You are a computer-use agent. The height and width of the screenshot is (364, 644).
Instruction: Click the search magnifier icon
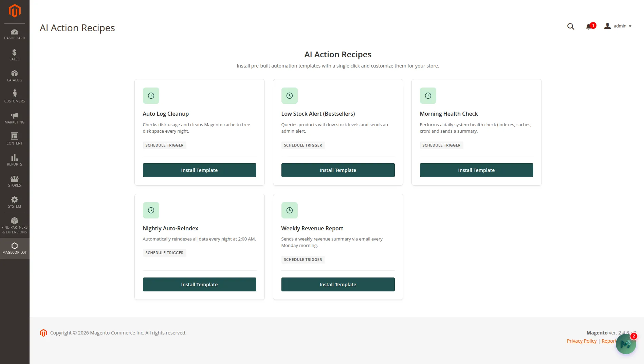pyautogui.click(x=571, y=26)
